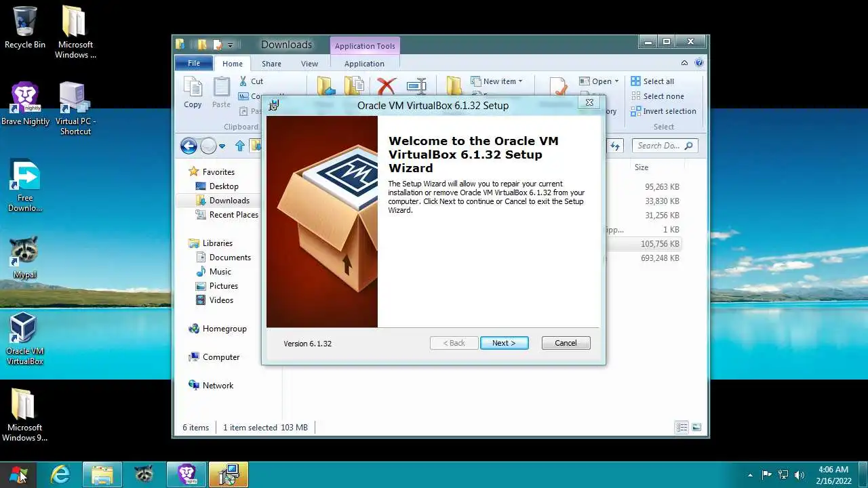Click Select all in the ribbon
Image resolution: width=868 pixels, height=488 pixels.
pos(652,81)
